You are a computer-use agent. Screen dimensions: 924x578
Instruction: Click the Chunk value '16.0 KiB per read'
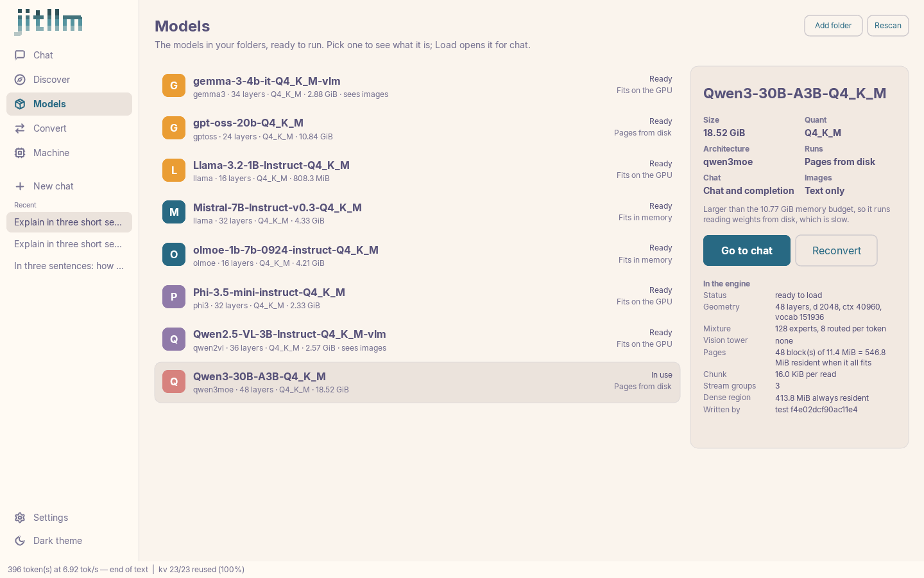pyautogui.click(x=805, y=374)
